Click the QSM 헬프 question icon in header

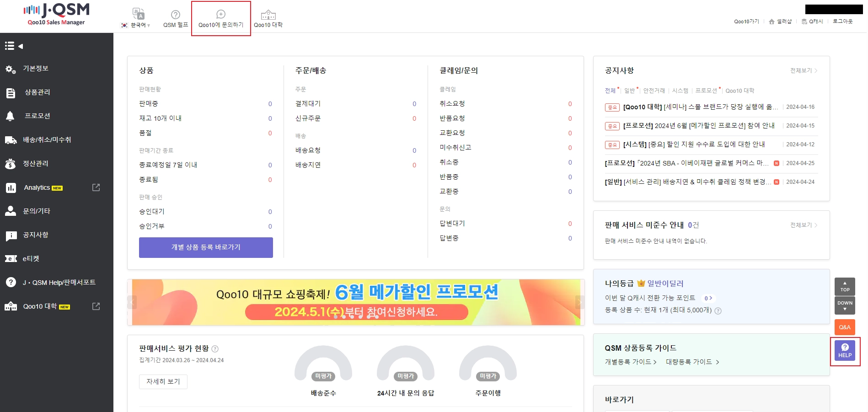(176, 15)
